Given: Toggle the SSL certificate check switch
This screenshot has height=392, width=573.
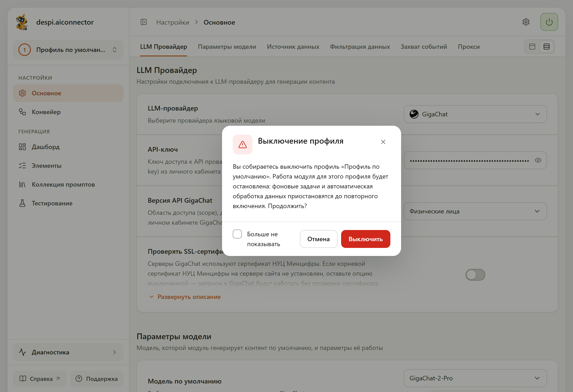Looking at the screenshot, I should pos(475,275).
